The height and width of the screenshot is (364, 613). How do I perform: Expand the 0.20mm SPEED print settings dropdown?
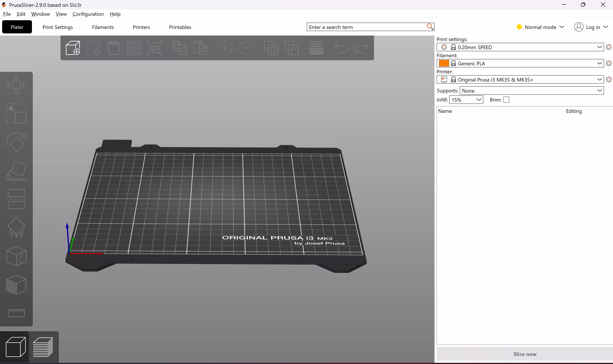point(520,47)
